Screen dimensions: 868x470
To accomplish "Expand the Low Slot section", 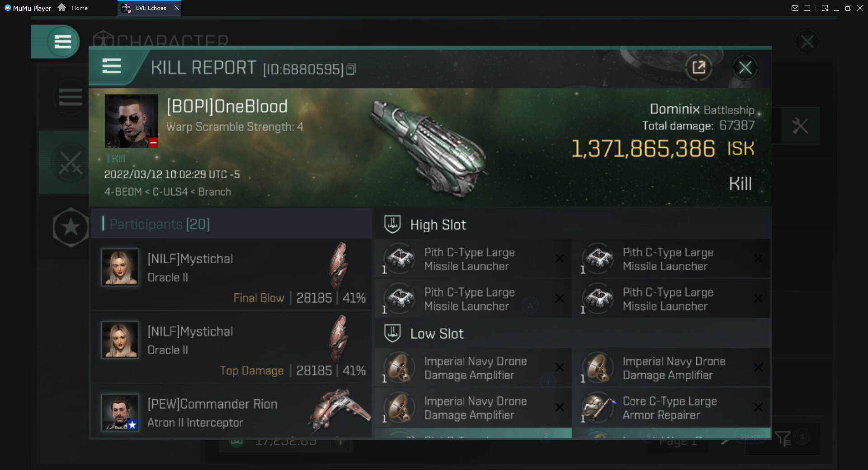I will pos(436,334).
